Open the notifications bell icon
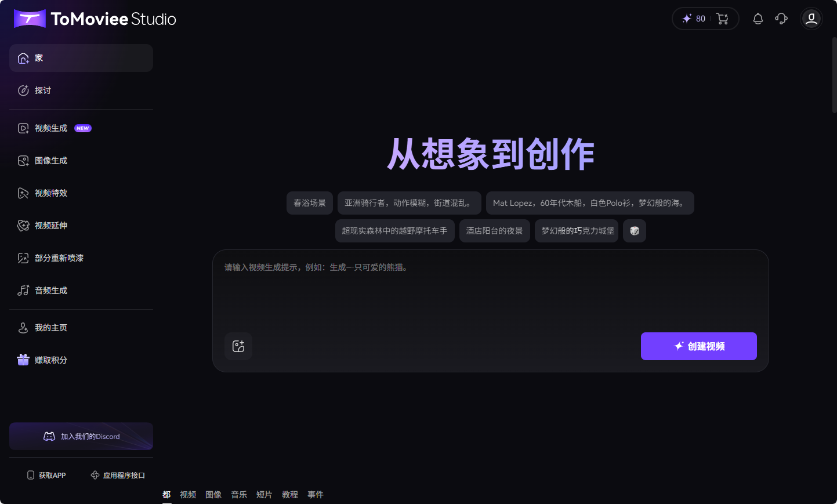Viewport: 837px width, 504px height. click(x=758, y=19)
